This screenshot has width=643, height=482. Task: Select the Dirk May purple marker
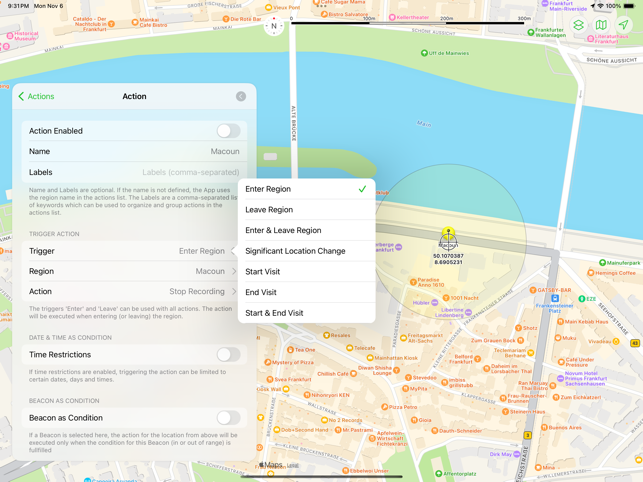517,454
